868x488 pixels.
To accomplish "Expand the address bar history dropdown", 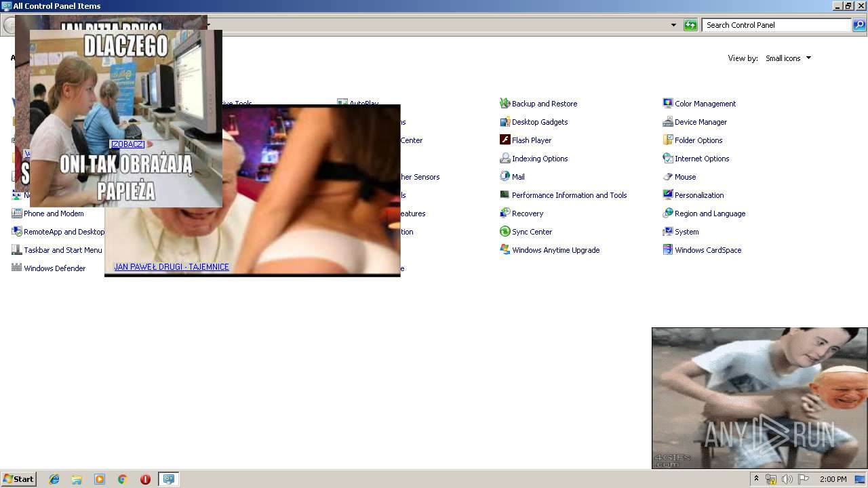I will 673,25.
